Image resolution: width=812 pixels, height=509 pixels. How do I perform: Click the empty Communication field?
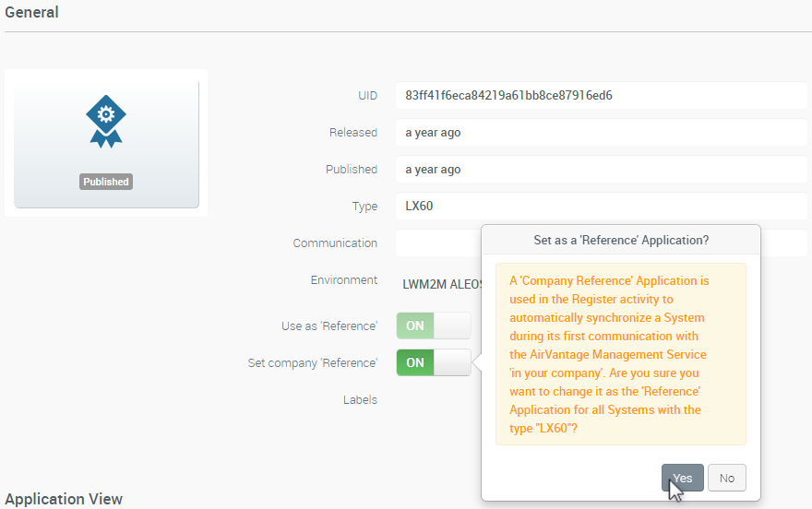point(437,243)
